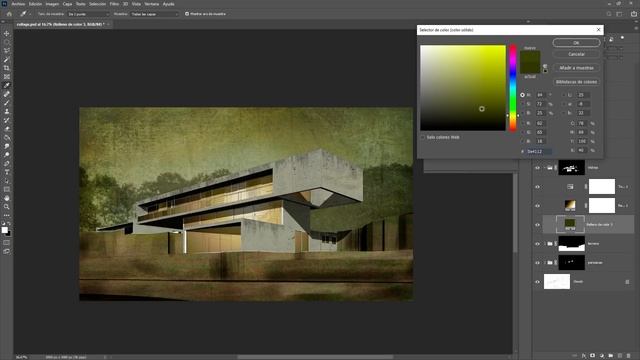Select the Healing Brush tool
The width and height of the screenshot is (640, 360).
[7, 94]
